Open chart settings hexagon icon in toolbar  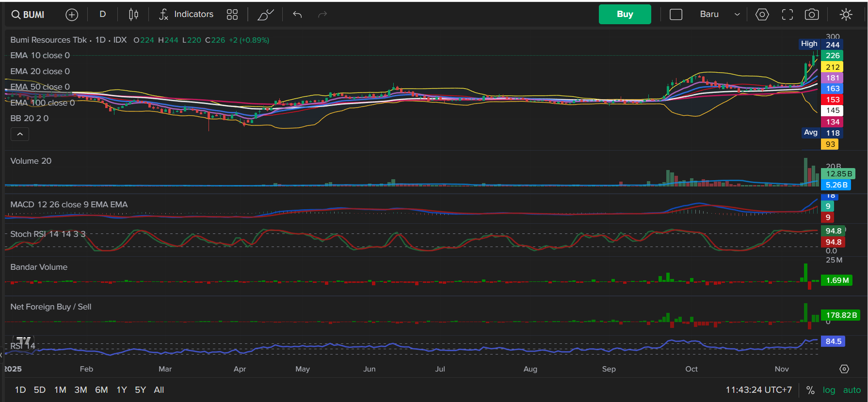762,15
